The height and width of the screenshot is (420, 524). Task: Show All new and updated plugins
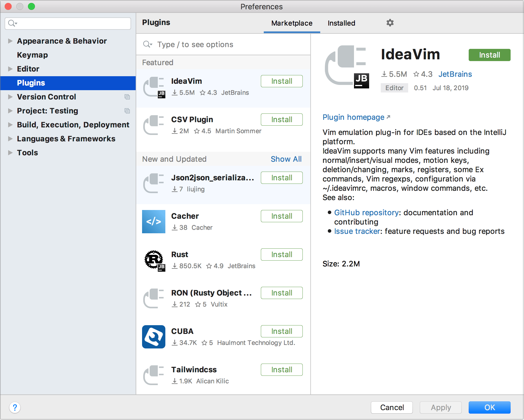click(286, 159)
